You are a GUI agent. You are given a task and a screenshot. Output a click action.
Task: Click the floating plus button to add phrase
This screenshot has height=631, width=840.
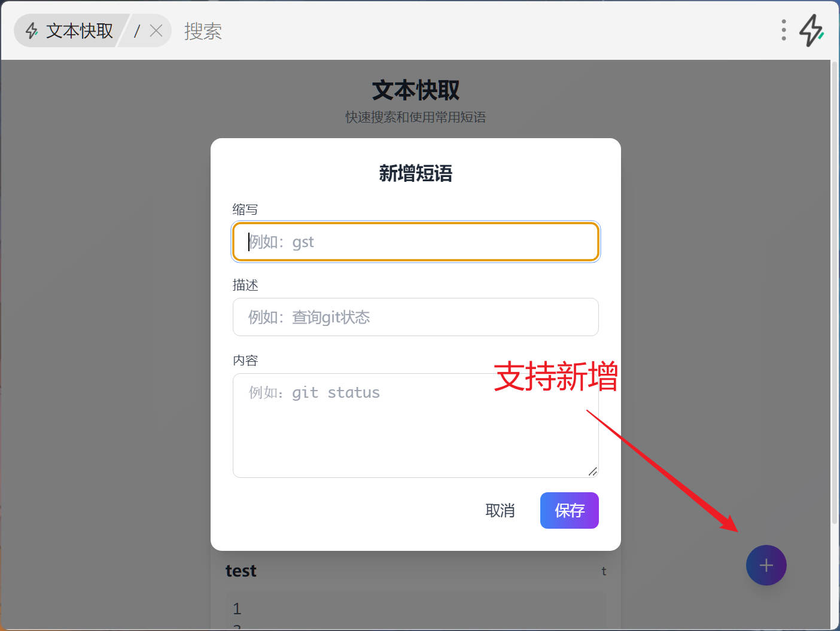point(766,565)
